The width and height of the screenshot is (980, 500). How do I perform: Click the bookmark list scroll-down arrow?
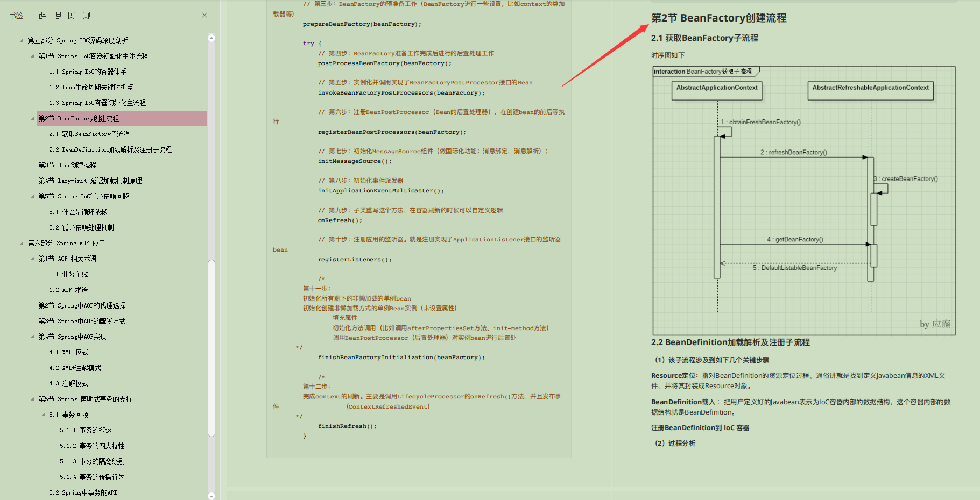[x=211, y=496]
